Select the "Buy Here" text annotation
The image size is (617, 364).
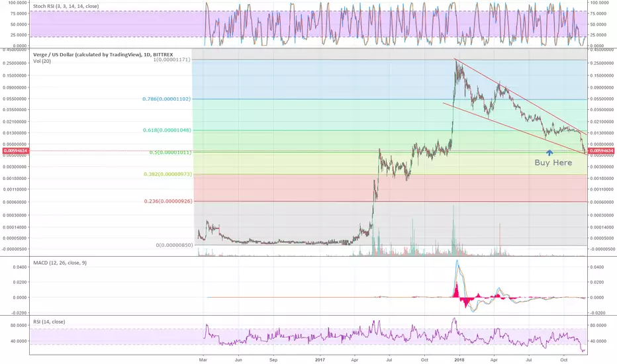[553, 163]
